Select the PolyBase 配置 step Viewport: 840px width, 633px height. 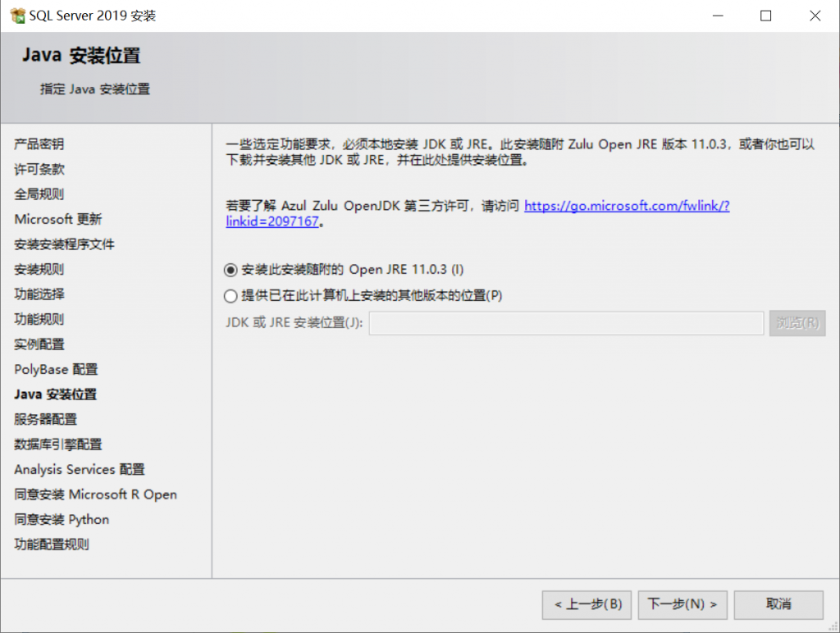click(56, 370)
